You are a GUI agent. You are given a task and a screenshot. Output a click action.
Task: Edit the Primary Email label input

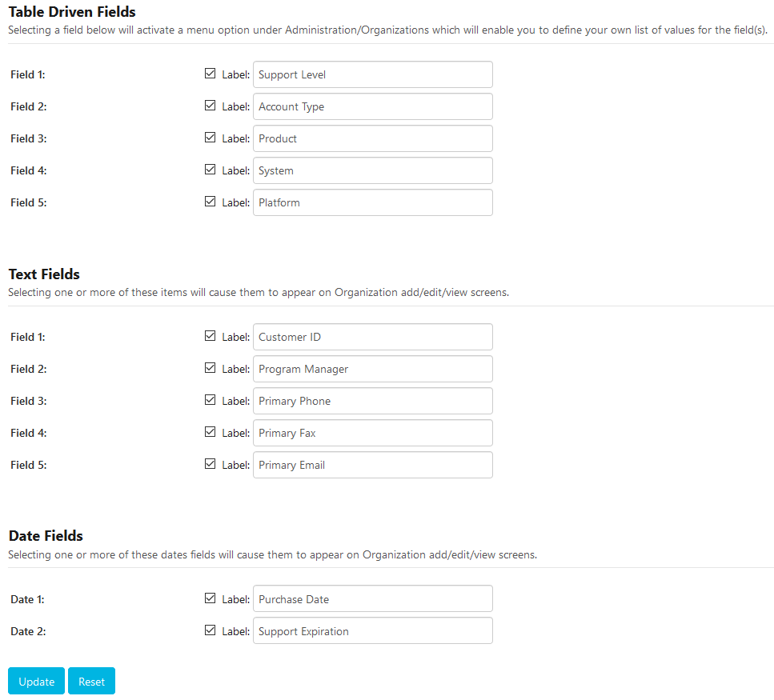372,465
